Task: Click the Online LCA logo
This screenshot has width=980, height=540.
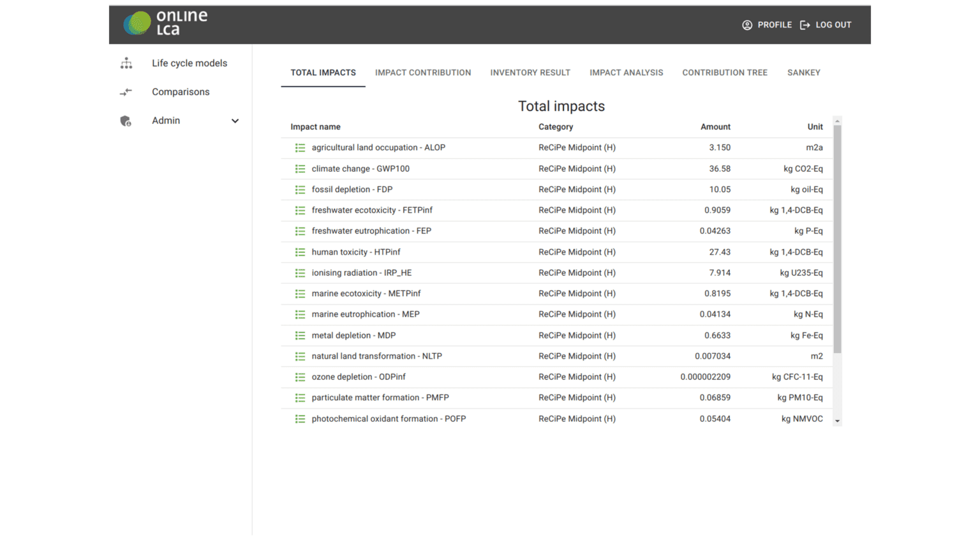Action: pyautogui.click(x=166, y=24)
